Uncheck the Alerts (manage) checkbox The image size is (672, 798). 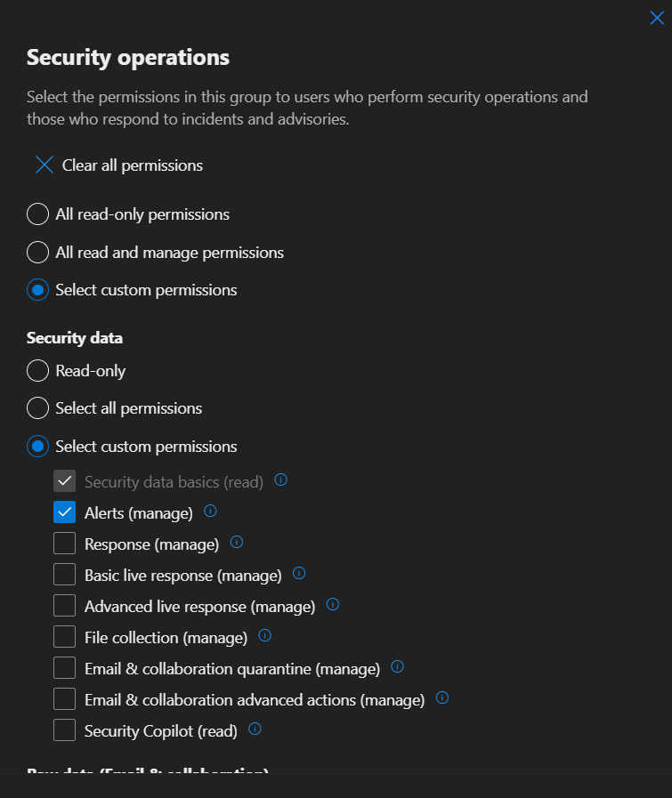[64, 512]
